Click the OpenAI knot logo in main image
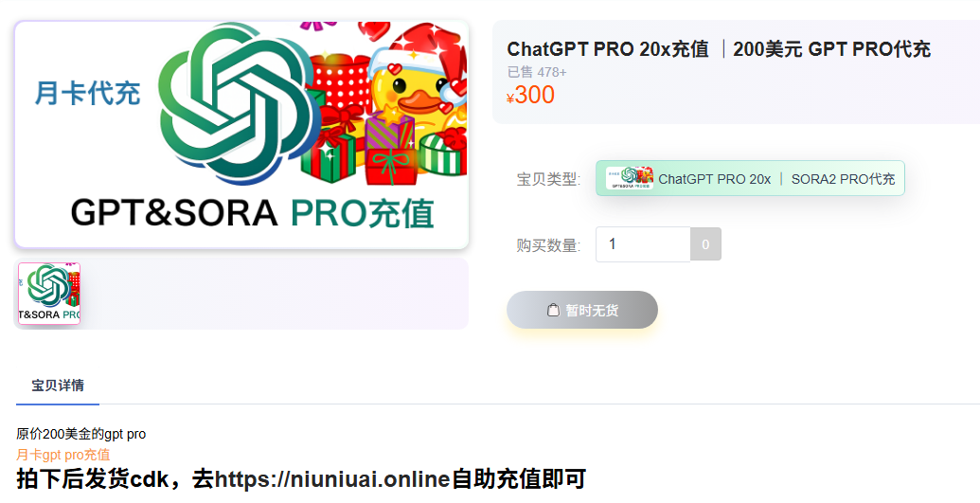The image size is (980, 503). [239, 103]
